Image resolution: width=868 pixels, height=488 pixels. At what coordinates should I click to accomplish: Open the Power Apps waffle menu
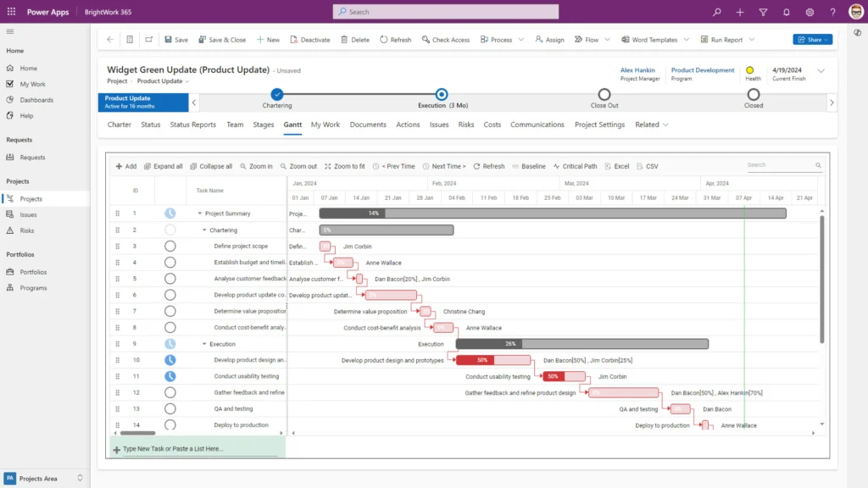(11, 11)
